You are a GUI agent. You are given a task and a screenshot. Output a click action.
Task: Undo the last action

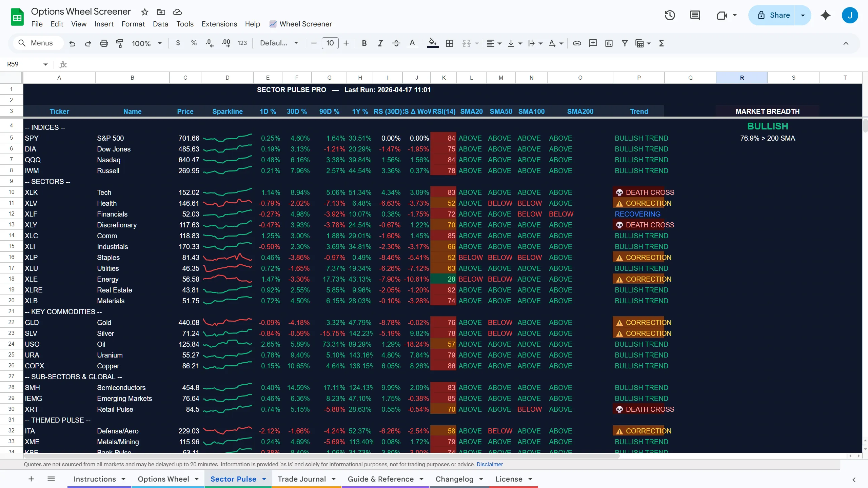pyautogui.click(x=72, y=43)
